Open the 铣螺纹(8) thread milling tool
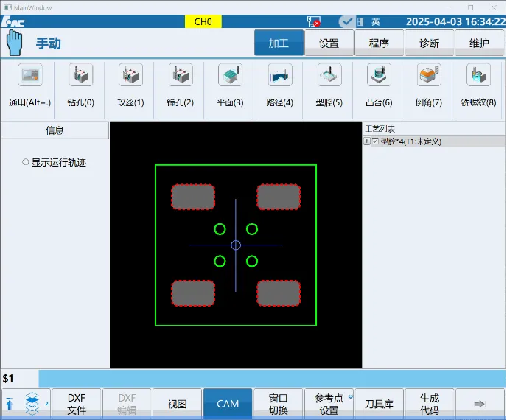 click(478, 75)
